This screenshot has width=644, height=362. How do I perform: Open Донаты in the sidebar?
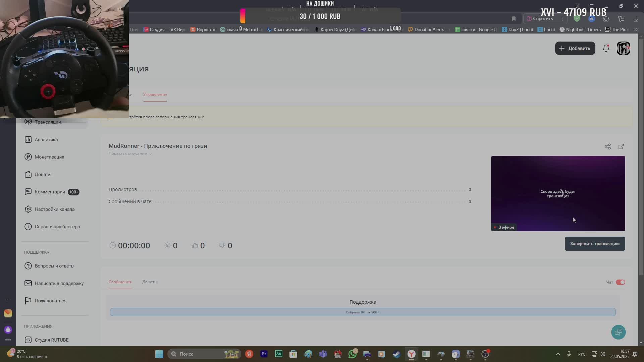pyautogui.click(x=43, y=174)
